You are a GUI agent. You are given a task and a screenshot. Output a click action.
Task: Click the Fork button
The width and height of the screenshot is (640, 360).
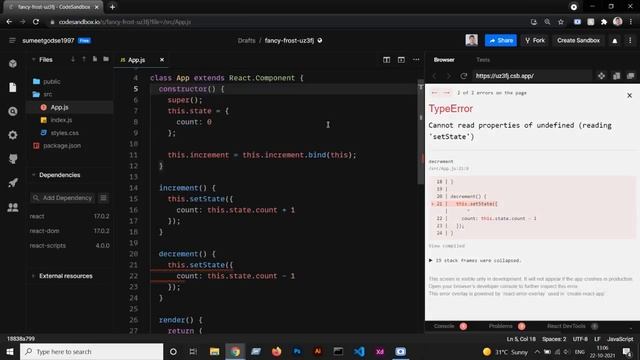[535, 40]
